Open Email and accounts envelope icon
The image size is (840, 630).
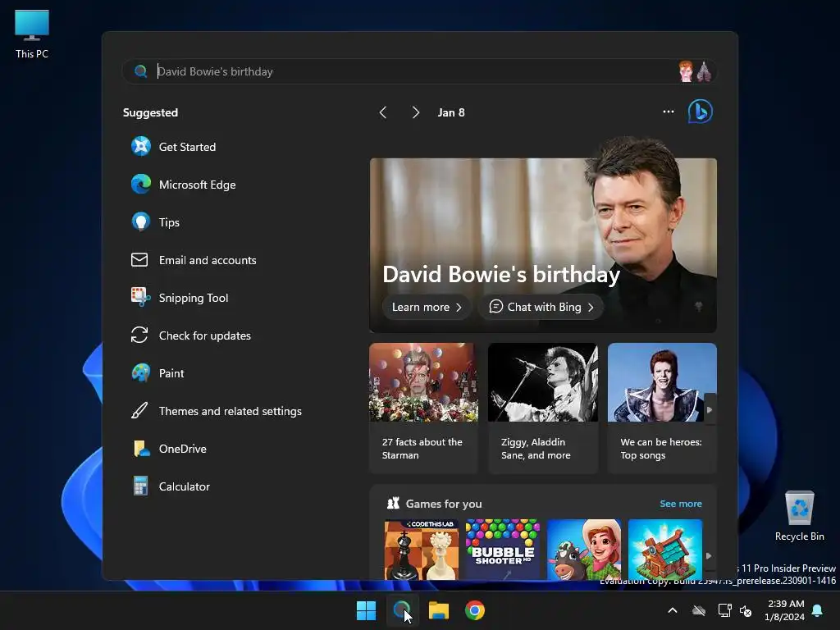pyautogui.click(x=139, y=260)
